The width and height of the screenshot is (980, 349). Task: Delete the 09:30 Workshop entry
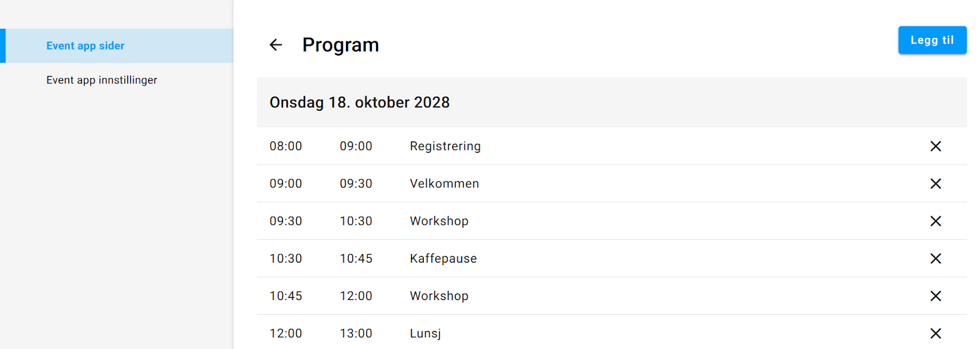pos(935,221)
